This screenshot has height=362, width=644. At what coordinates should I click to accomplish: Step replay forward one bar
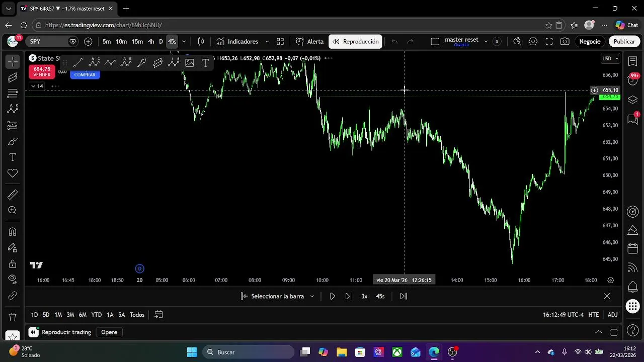coord(348,297)
